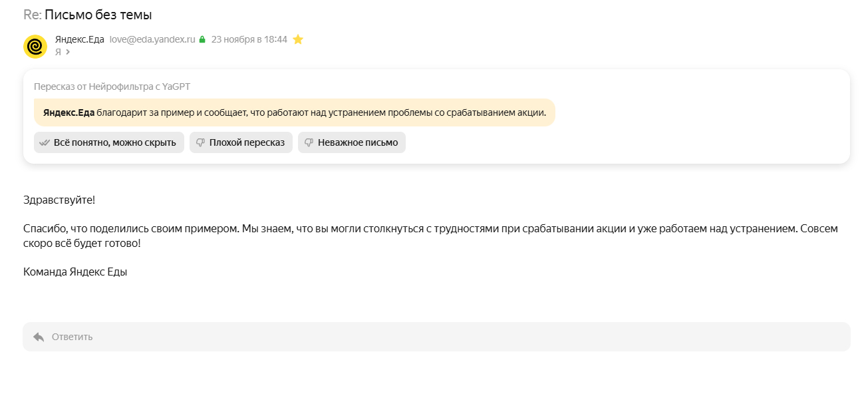Click the signature "Команда Яндекс Еды"

point(74,272)
